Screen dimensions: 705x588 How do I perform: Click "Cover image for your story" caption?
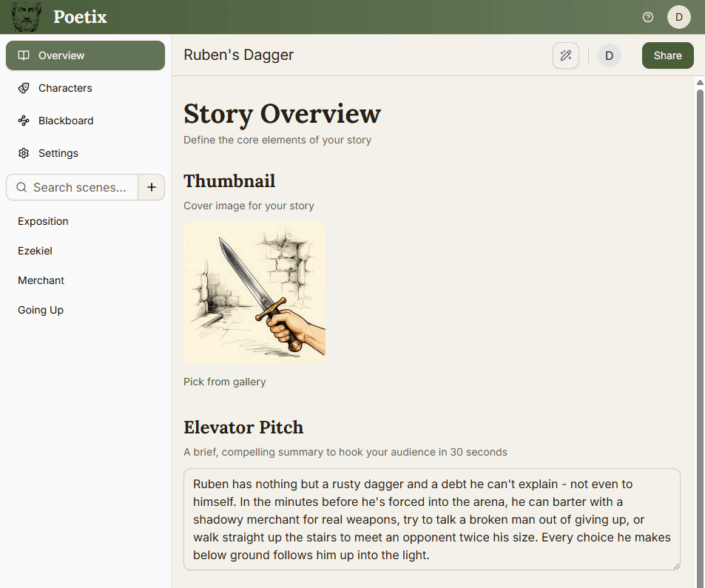coord(249,206)
